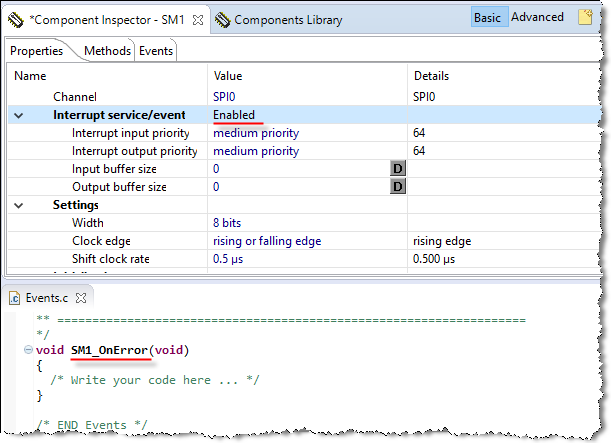Click the rising edge details text

tap(442, 241)
